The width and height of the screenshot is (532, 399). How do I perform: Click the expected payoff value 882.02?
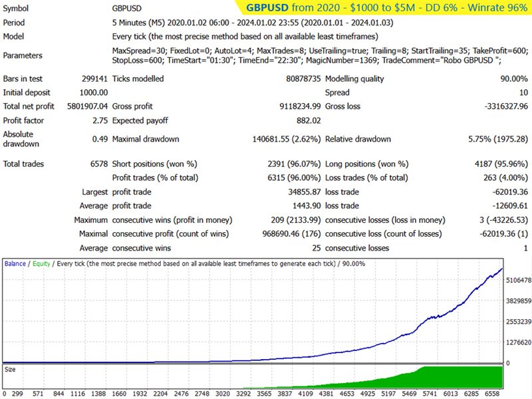tap(309, 120)
